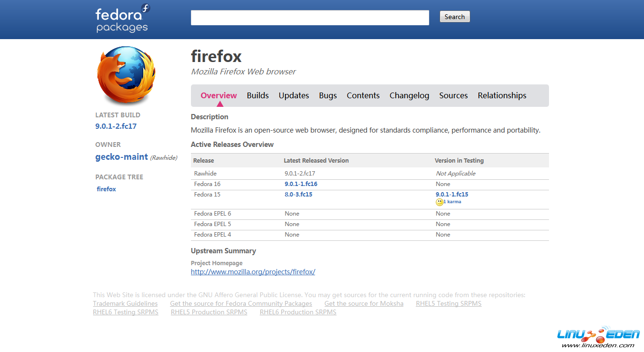Open the 8.0-3.fc15 released version link
644x352 pixels.
(298, 195)
